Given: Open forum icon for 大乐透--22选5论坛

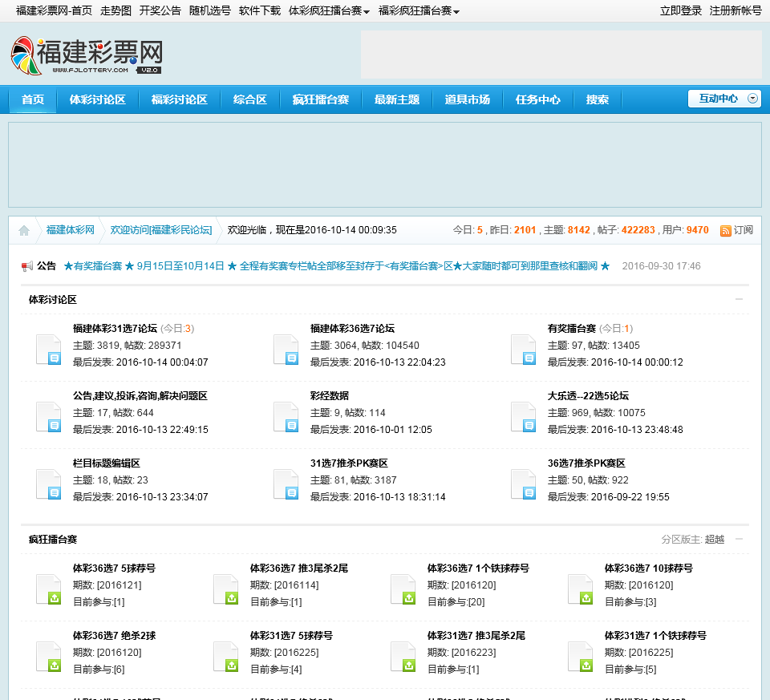Looking at the screenshot, I should pos(523,417).
